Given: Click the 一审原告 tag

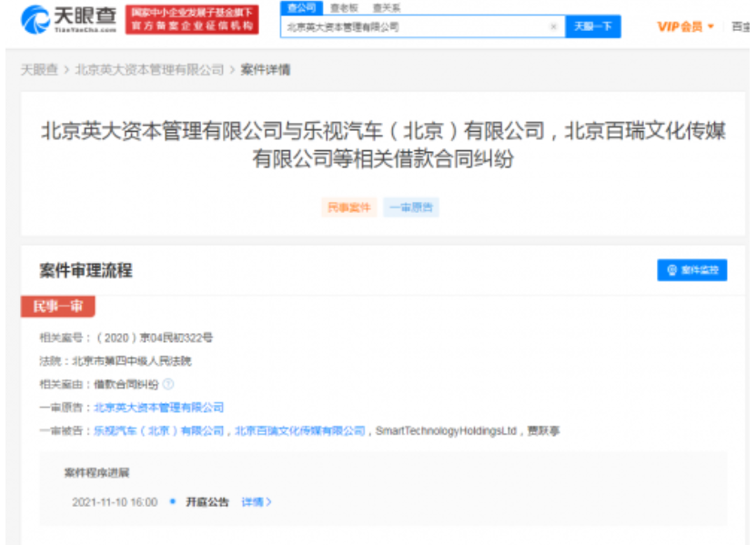Looking at the screenshot, I should 411,207.
